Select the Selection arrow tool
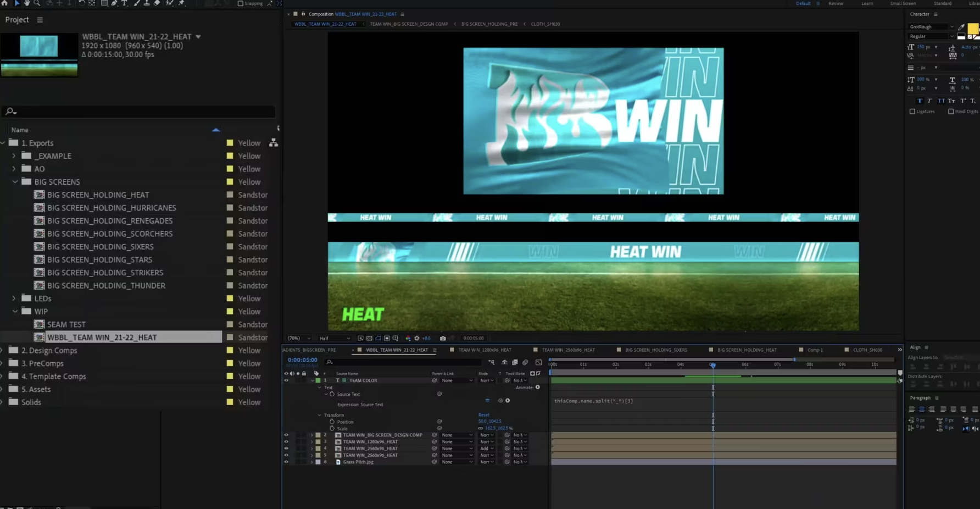Viewport: 980px width, 509px height. (x=17, y=3)
